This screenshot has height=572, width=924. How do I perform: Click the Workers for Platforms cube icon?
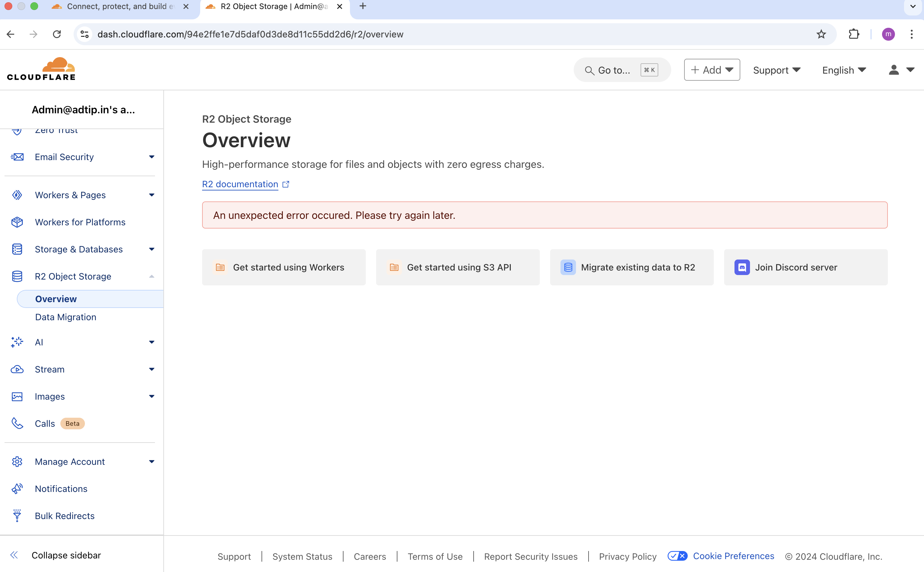pos(17,222)
